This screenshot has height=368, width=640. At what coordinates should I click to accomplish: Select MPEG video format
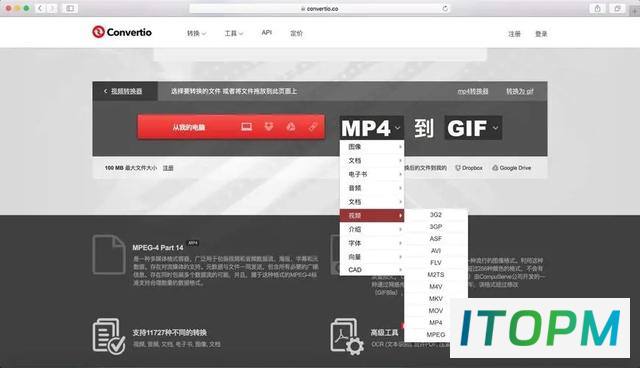[436, 335]
